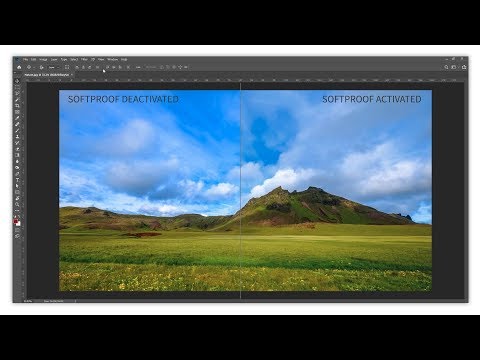Screen dimensions: 480x360
Task: Open more align options three-dots button
Action: coord(138,67)
